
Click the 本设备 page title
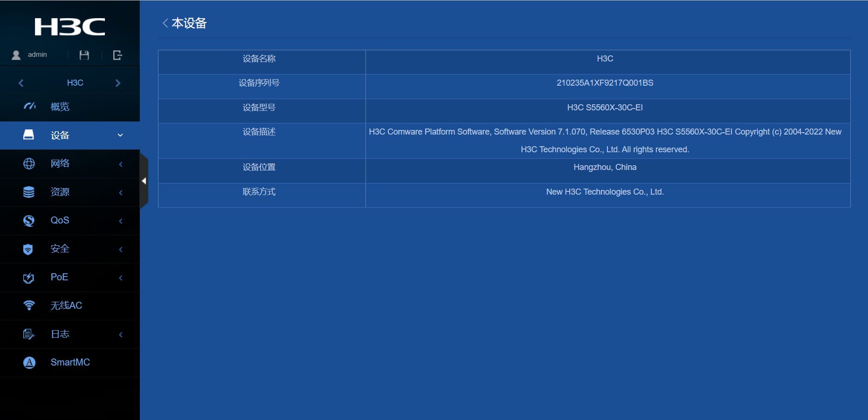(189, 23)
